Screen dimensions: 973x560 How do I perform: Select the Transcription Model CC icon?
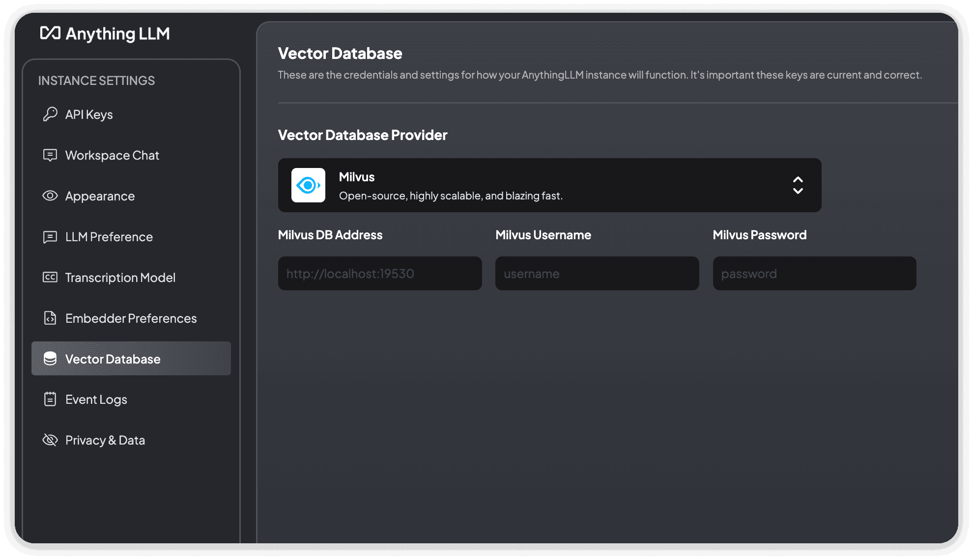(50, 277)
